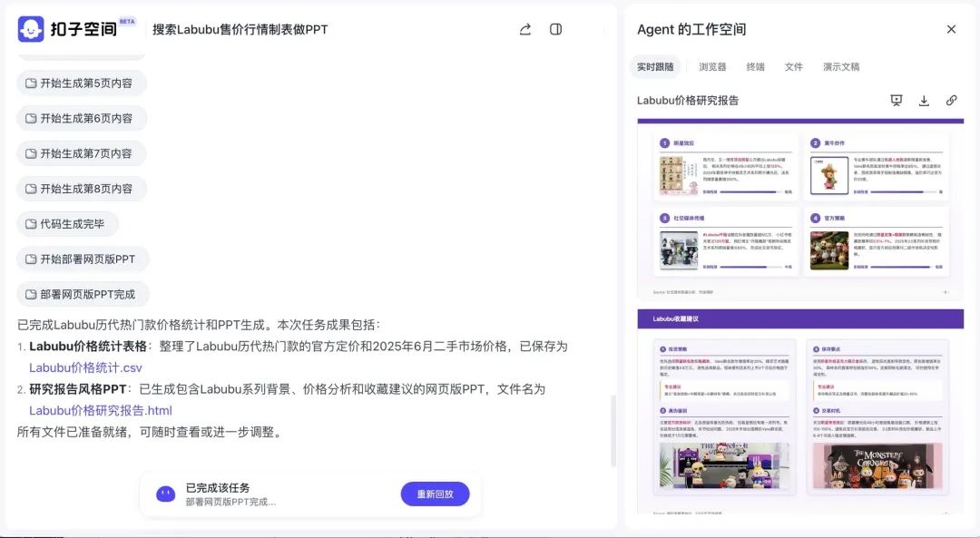This screenshot has height=538, width=980.
Task: Switch to the 实时跟随 tab
Action: pos(655,67)
